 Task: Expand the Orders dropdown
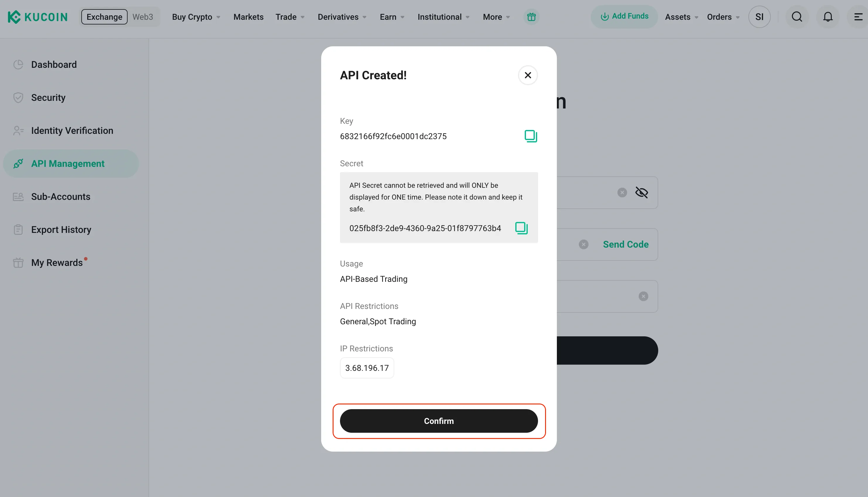[x=723, y=17]
